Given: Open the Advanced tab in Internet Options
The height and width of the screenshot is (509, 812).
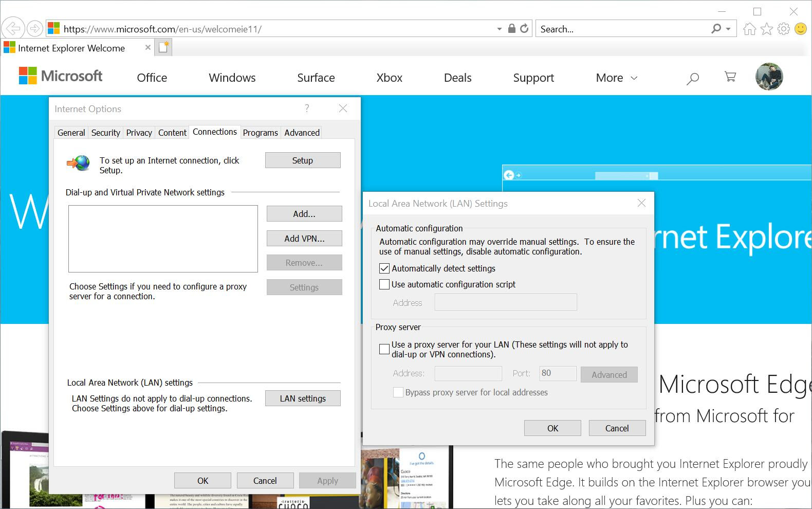Looking at the screenshot, I should [302, 133].
